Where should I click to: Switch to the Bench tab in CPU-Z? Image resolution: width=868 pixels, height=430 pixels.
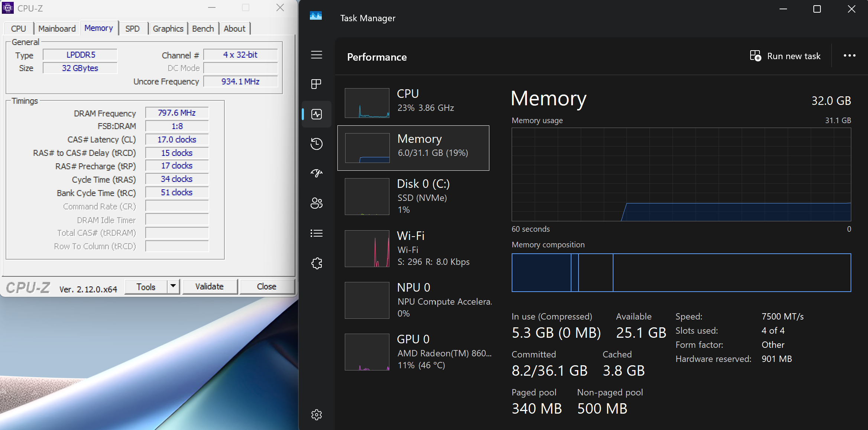pyautogui.click(x=203, y=29)
